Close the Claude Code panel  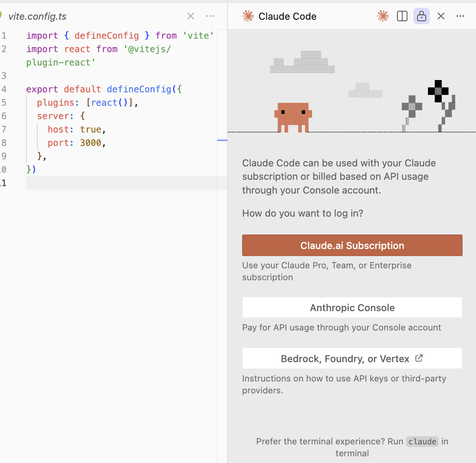point(441,16)
